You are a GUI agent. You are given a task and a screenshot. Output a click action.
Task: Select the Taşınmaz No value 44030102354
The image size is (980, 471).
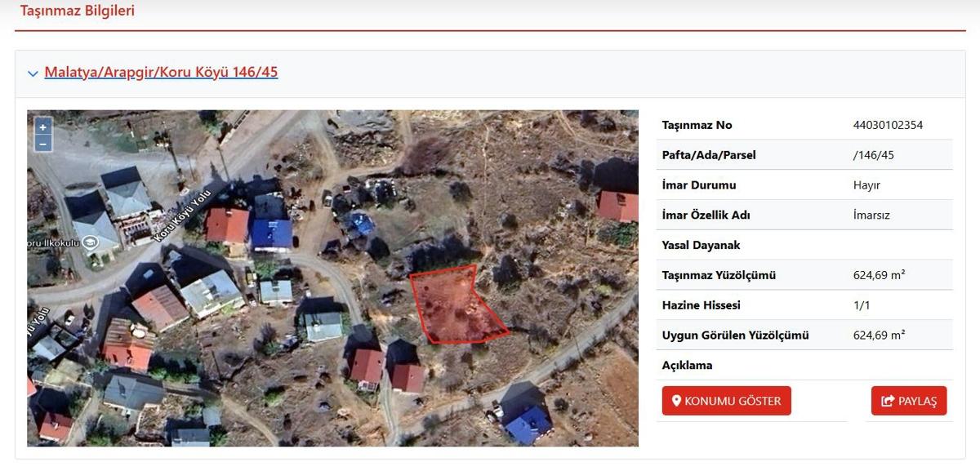888,125
